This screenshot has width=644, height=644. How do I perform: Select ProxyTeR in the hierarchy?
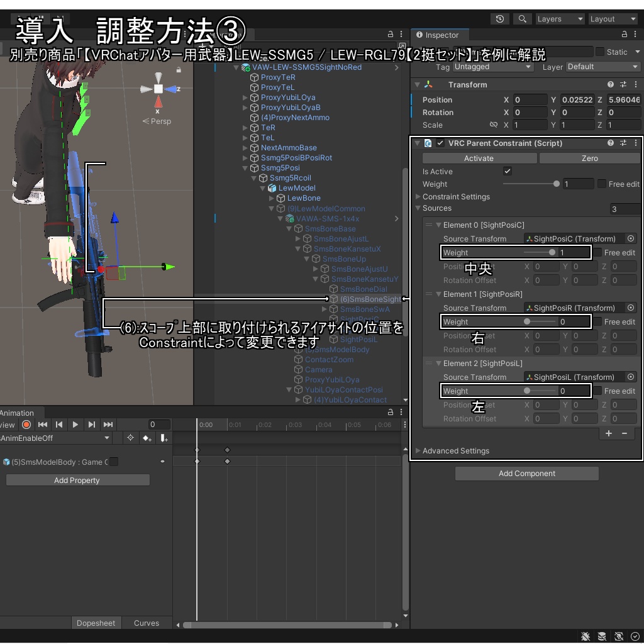[x=278, y=77]
